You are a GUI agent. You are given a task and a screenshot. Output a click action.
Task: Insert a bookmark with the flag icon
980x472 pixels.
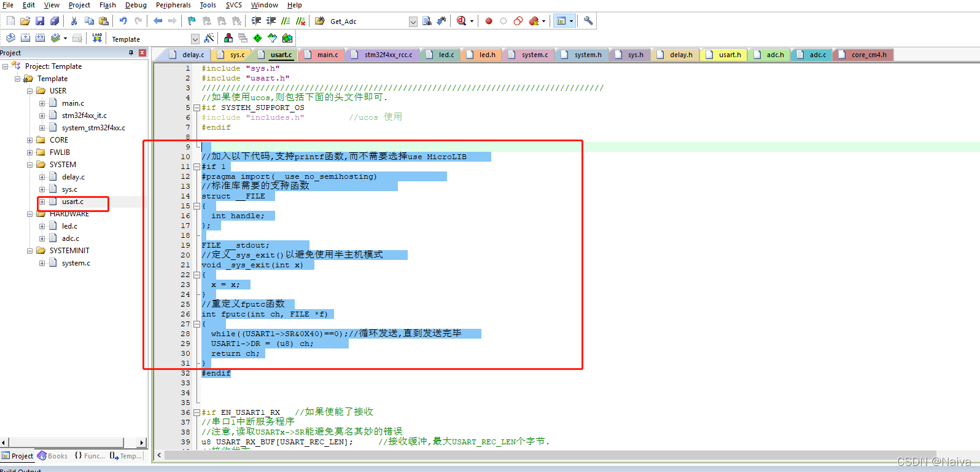[x=192, y=21]
